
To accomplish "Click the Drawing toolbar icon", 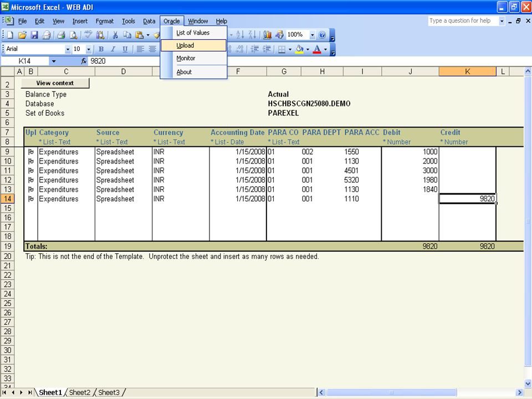I will [279, 34].
